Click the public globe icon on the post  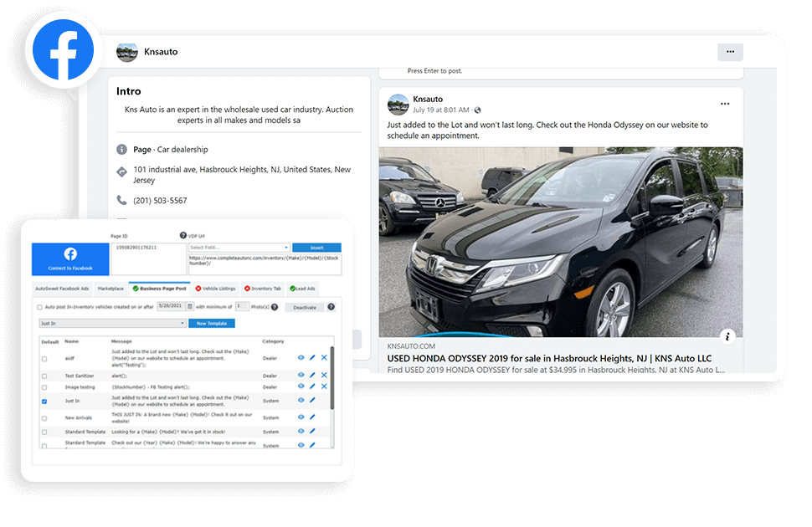(477, 110)
